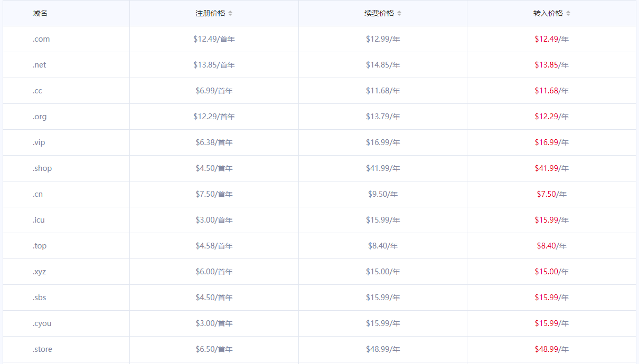Click .xyz registration price $6.00/首年
This screenshot has width=639, height=364.
click(x=214, y=272)
